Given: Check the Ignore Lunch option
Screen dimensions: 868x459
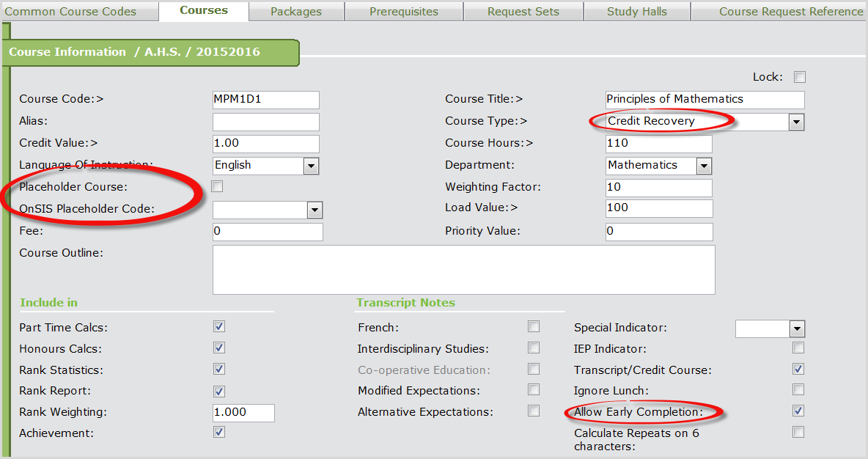Looking at the screenshot, I should tap(798, 389).
